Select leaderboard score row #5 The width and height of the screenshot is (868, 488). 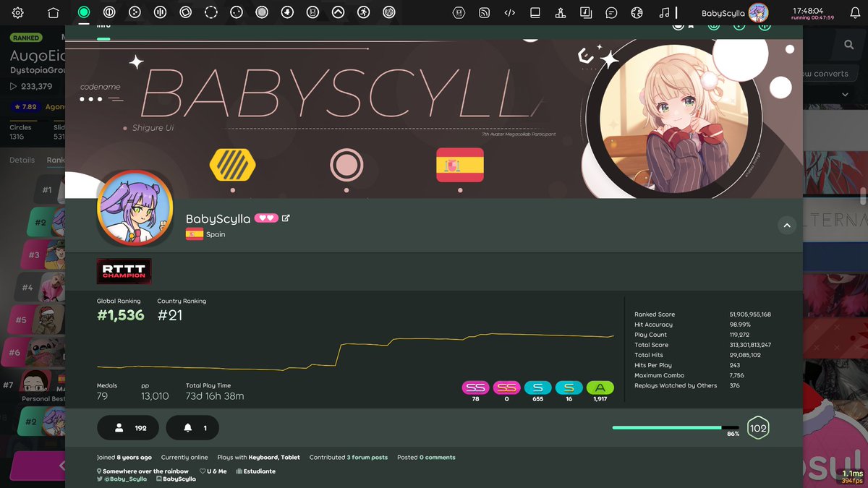36,320
